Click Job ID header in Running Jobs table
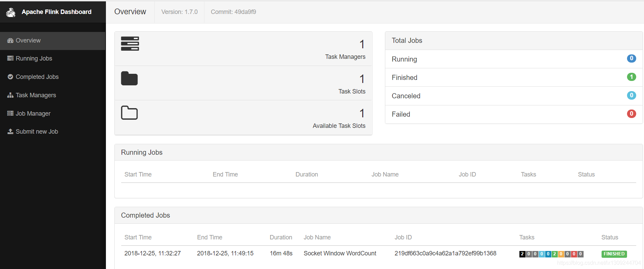 pos(467,174)
